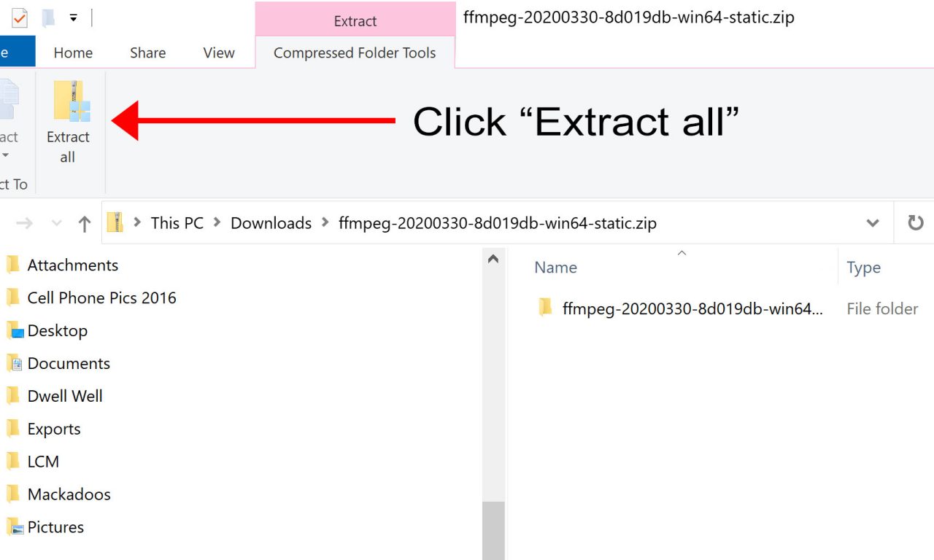Go up one folder level with the up arrow
This screenshot has width=934, height=560.
(84, 224)
